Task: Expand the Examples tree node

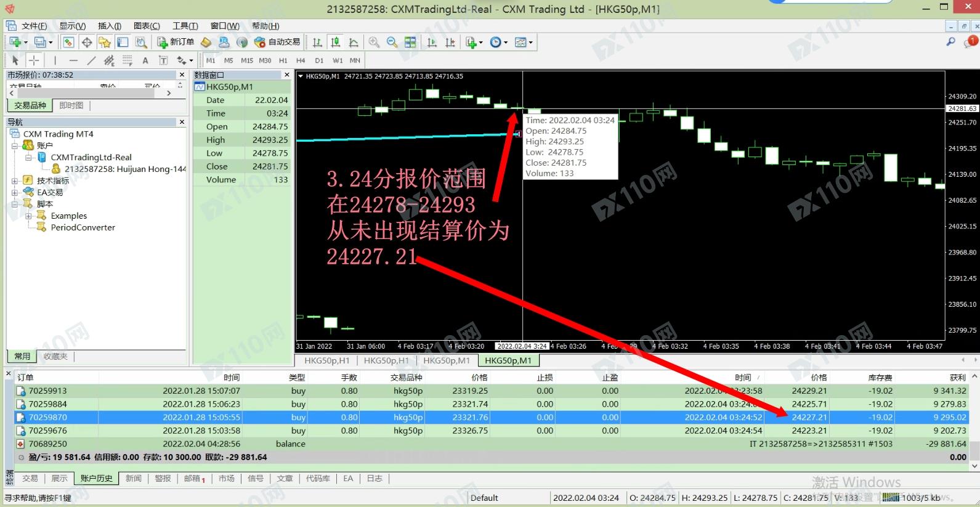Action: tap(28, 216)
